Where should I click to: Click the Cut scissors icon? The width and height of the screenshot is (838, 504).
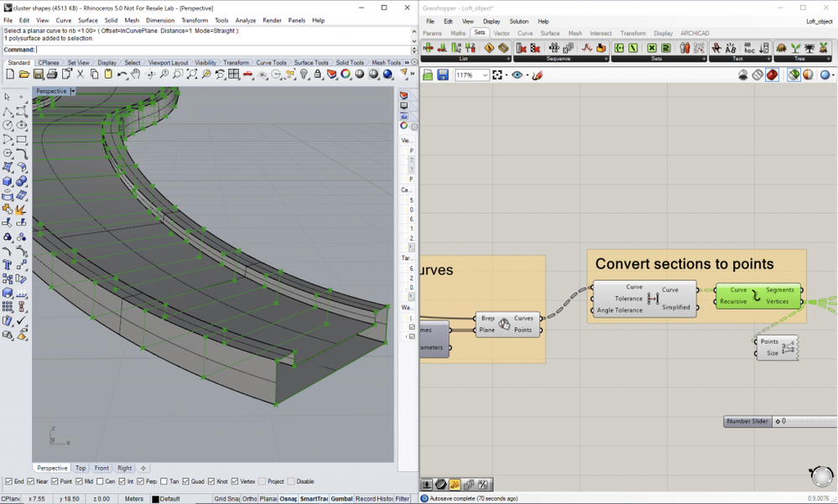81,75
